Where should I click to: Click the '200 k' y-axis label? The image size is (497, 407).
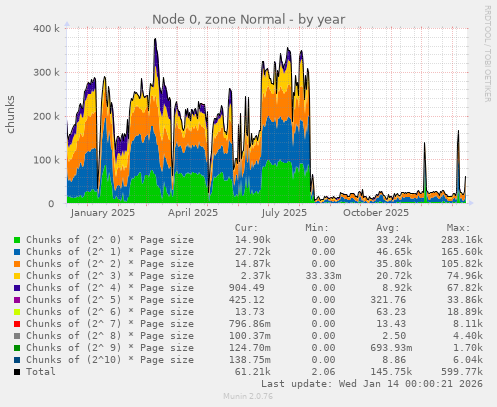click(46, 116)
